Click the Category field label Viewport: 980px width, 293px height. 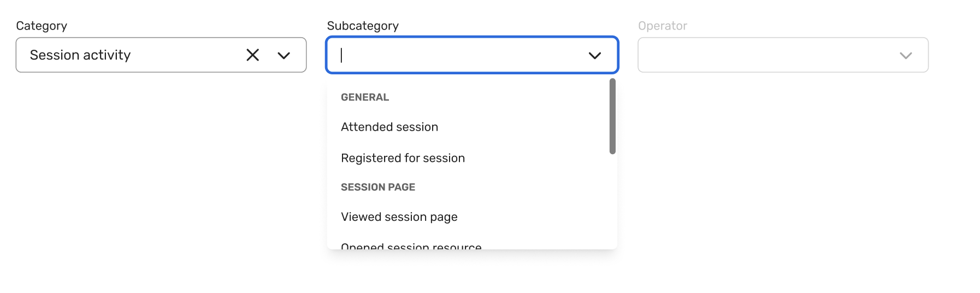point(42,26)
